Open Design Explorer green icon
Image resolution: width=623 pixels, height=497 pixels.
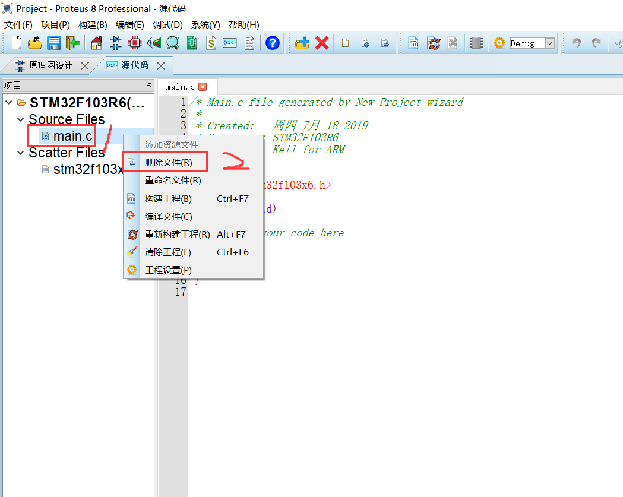[x=192, y=43]
